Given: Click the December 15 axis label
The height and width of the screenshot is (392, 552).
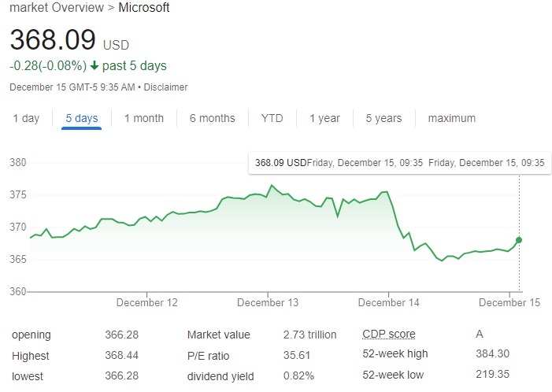Looking at the screenshot, I should click(509, 302).
